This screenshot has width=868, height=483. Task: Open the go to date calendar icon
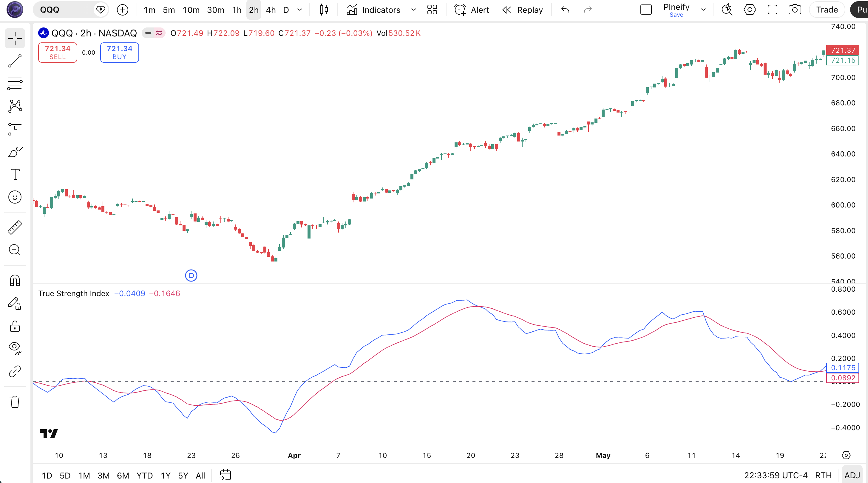point(225,475)
